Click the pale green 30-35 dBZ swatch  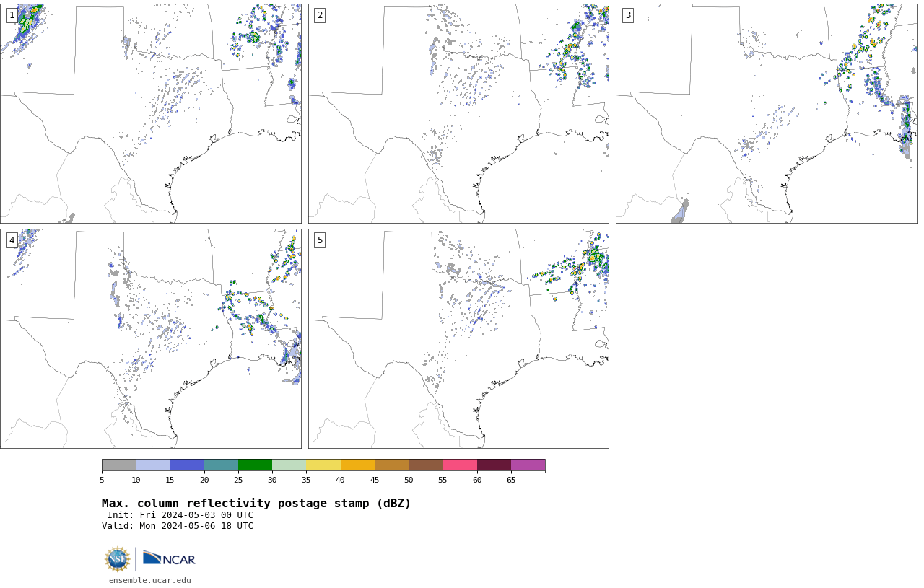[289, 465]
